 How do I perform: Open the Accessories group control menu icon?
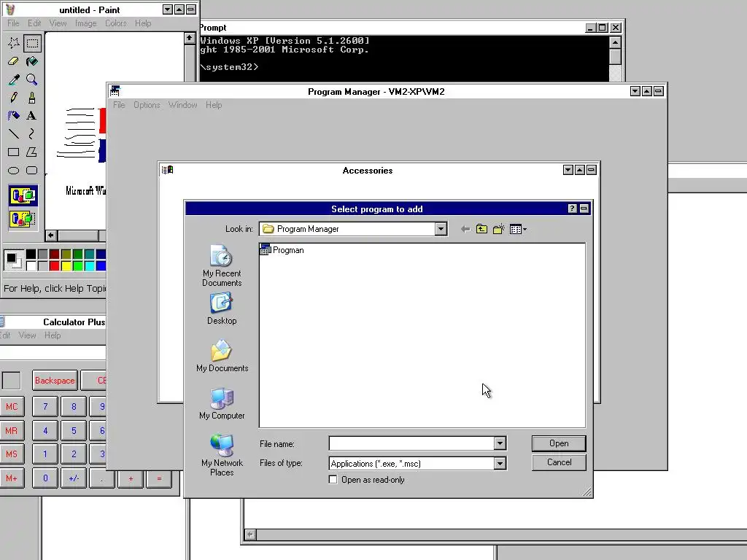coord(167,170)
